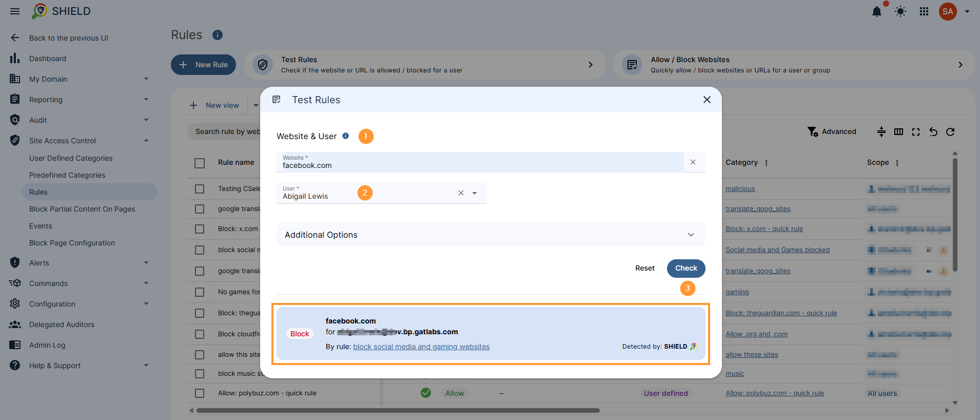Open the notifications bell
This screenshot has height=420, width=980.
click(877, 11)
